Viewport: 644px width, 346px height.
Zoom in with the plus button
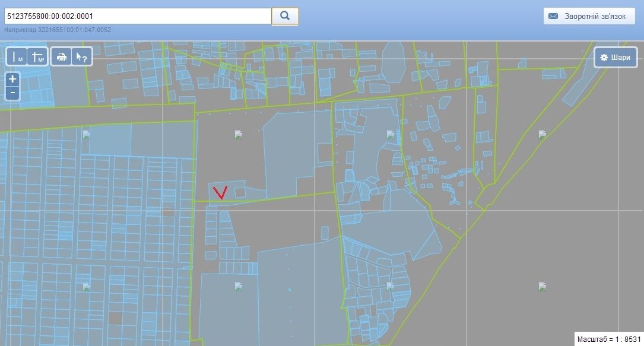[x=12, y=79]
